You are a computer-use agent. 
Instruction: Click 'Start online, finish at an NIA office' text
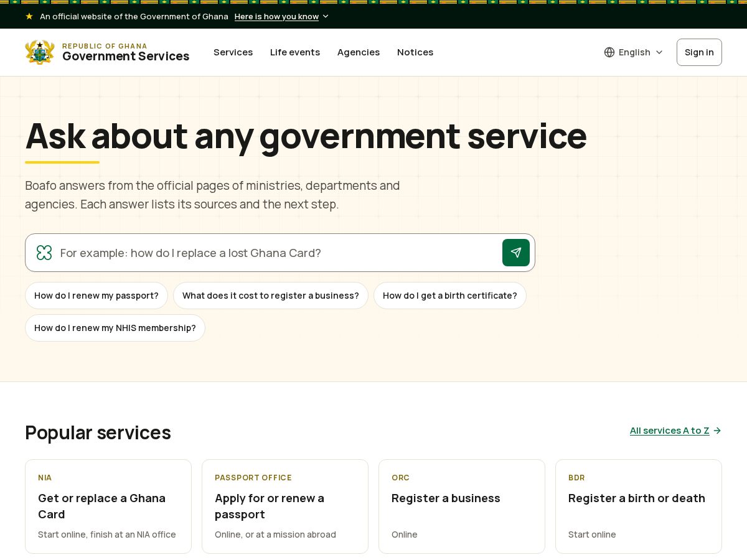pos(107,534)
